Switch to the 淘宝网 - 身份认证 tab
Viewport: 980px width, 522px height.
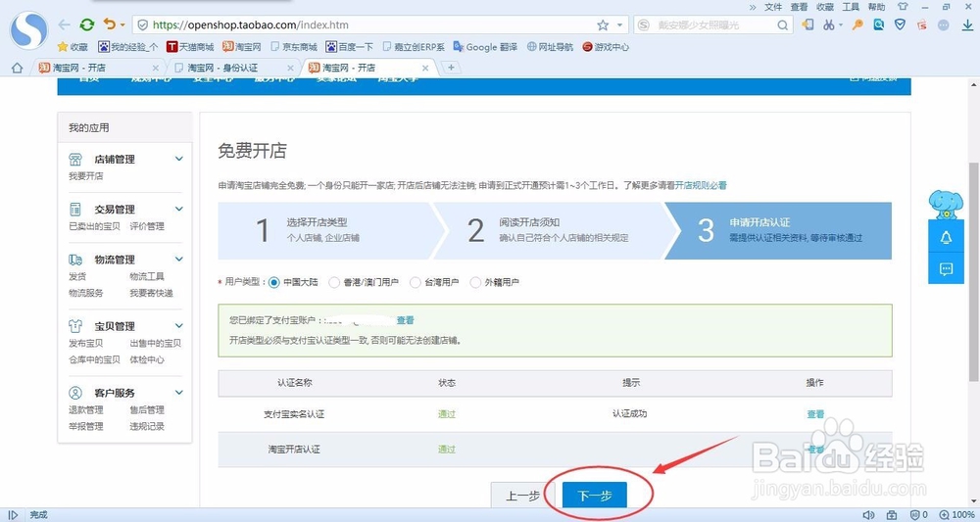click(230, 68)
